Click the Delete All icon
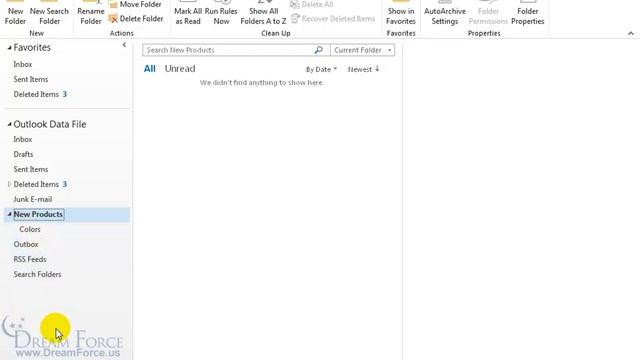The width and height of the screenshot is (640, 360). 295,4
